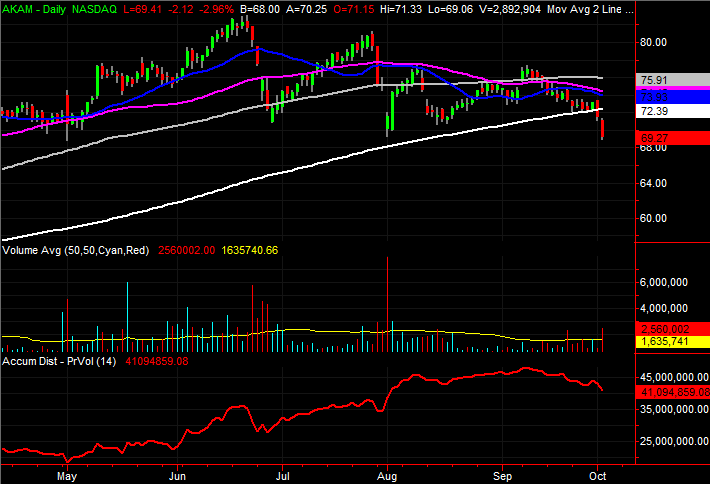The height and width of the screenshot is (484, 710).
Task: Click the volume value V=2,892,904
Action: click(x=509, y=9)
